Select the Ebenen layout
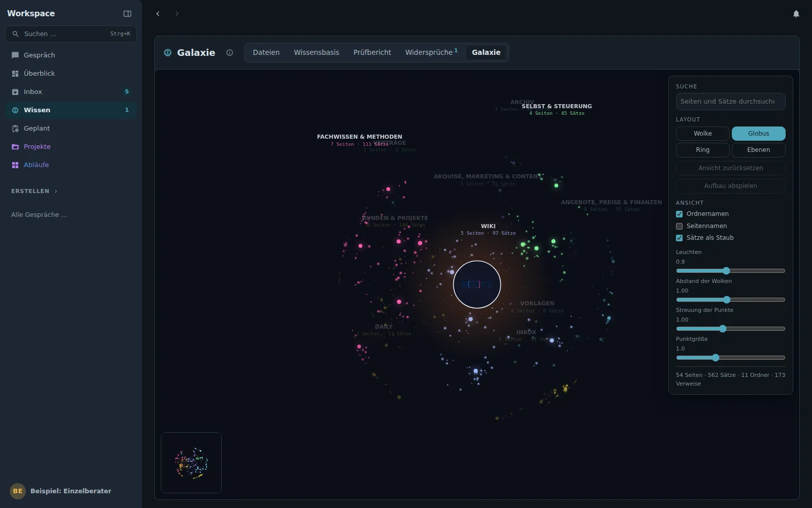Viewport: 812px width, 508px height. click(x=758, y=150)
